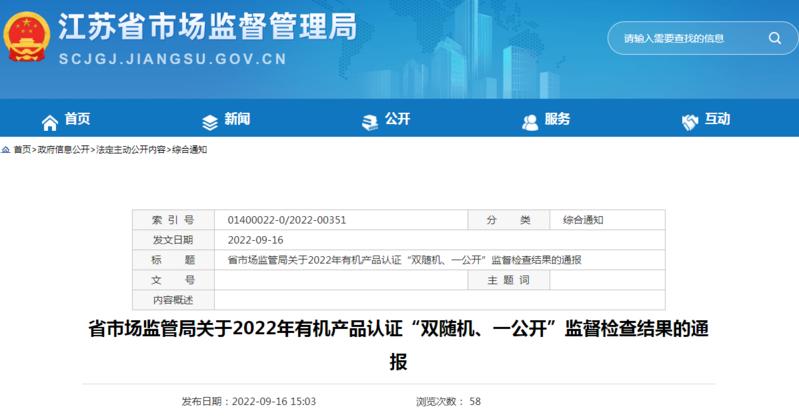
Task: Click the 标题 label cell
Action: (173, 260)
